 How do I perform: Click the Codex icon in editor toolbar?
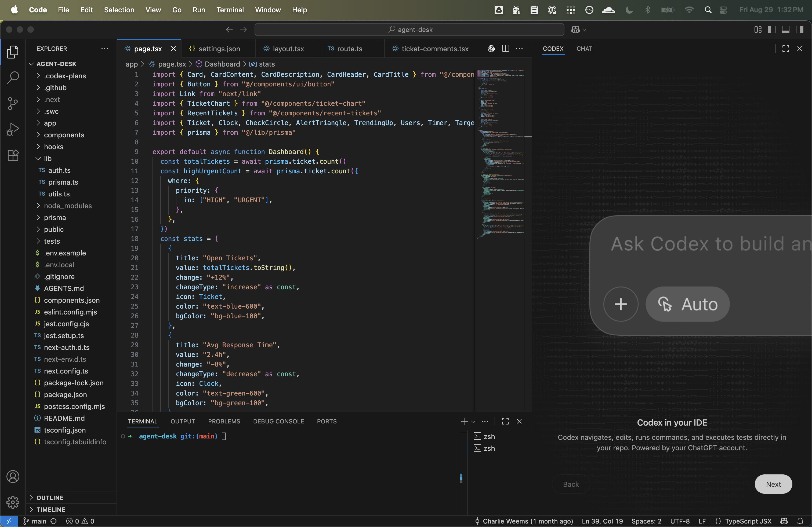tap(491, 49)
